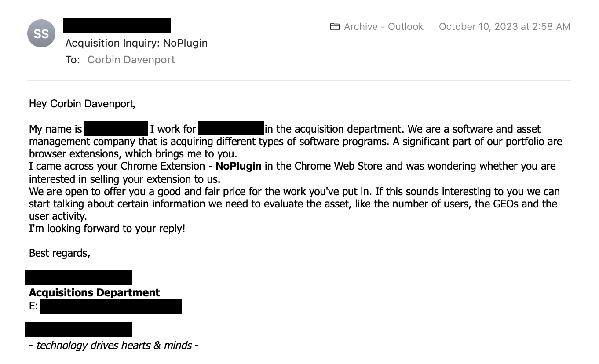Viewport: 599px width, 364px height.
Task: Click the greeting line Hey Corbin Davenport
Action: [82, 104]
